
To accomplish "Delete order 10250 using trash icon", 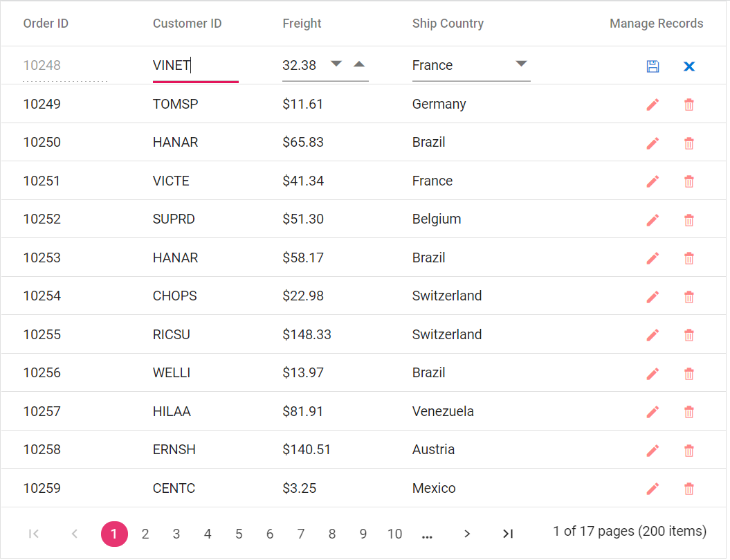I will pos(689,143).
